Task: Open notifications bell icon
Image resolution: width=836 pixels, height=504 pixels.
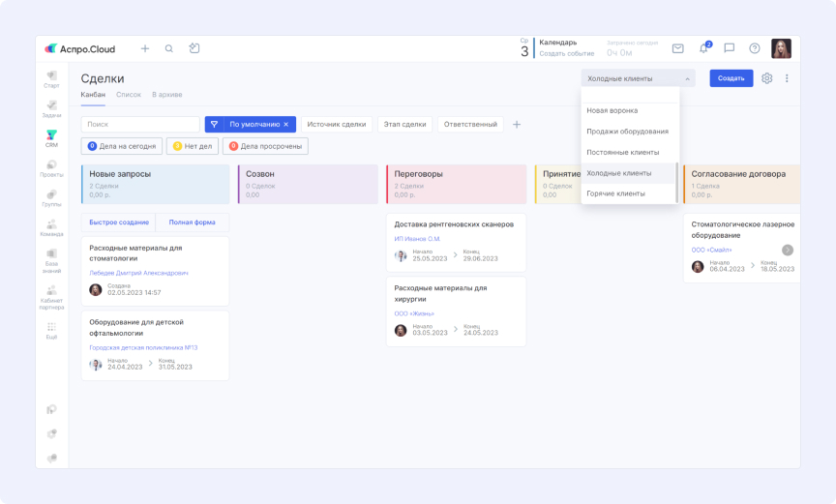Action: point(703,48)
